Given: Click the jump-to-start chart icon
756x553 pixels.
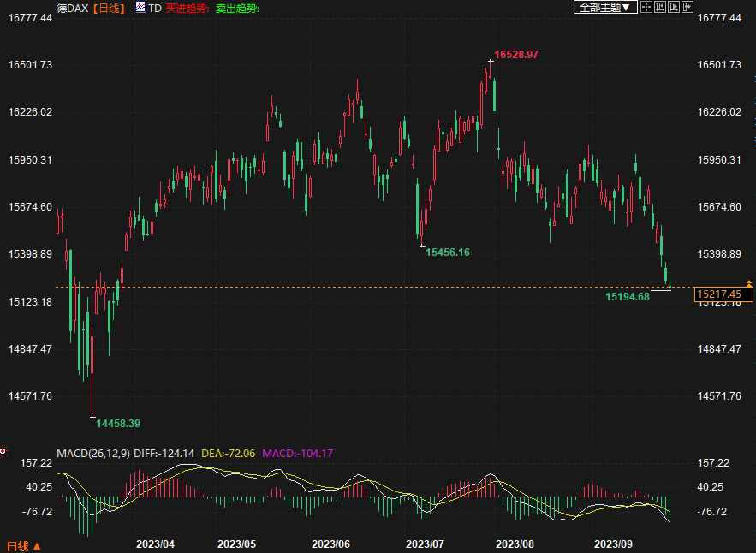Looking at the screenshot, I should (x=660, y=7).
